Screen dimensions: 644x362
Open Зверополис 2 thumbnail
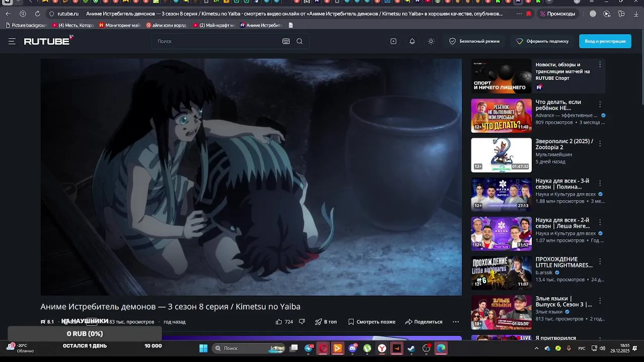pos(501,155)
